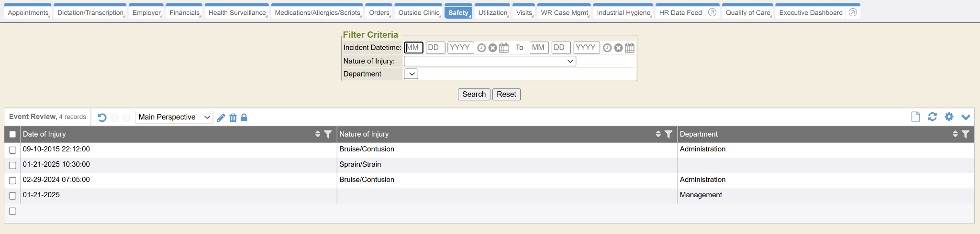Open the gear settings icon in Event Review
The image size is (980, 234).
tap(949, 117)
